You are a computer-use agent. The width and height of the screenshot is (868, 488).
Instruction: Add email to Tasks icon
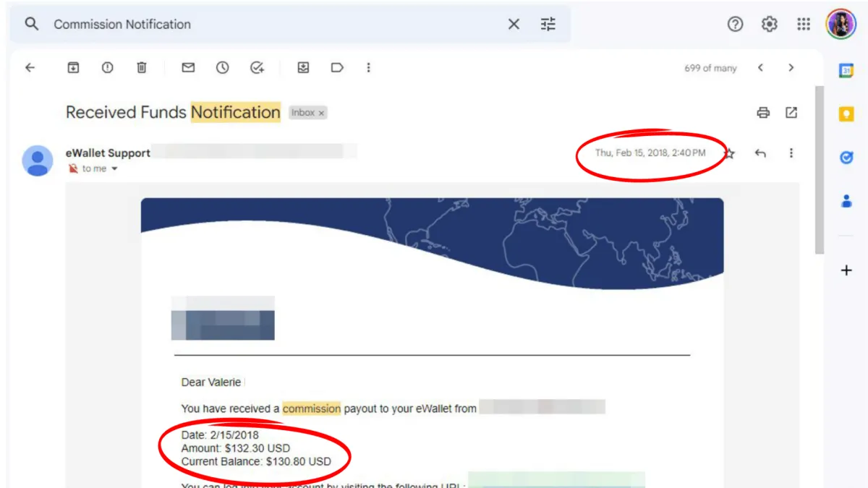pyautogui.click(x=257, y=67)
